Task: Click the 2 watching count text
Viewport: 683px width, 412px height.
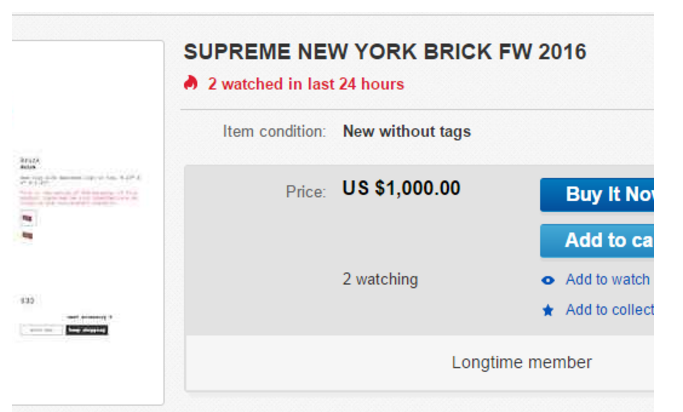Action: 380,280
